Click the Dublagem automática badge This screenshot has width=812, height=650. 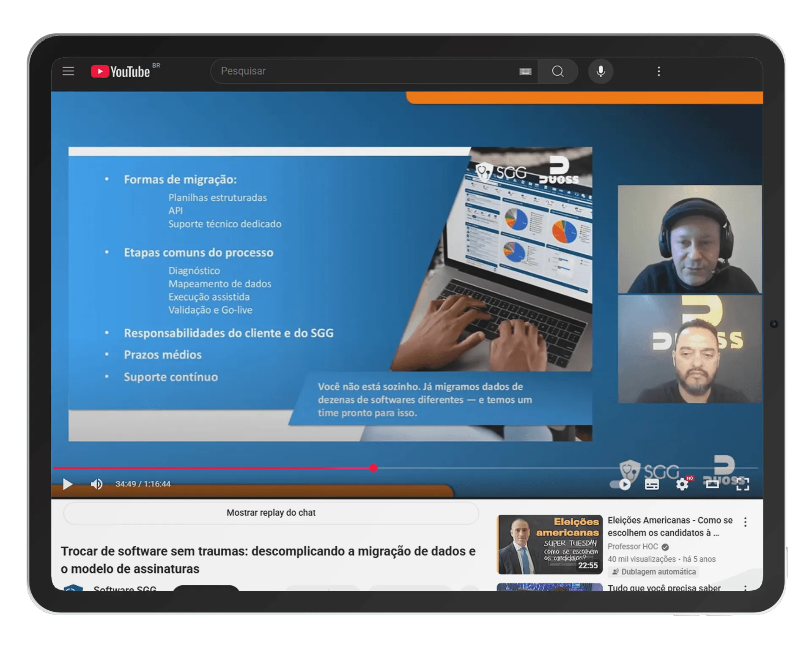point(653,571)
